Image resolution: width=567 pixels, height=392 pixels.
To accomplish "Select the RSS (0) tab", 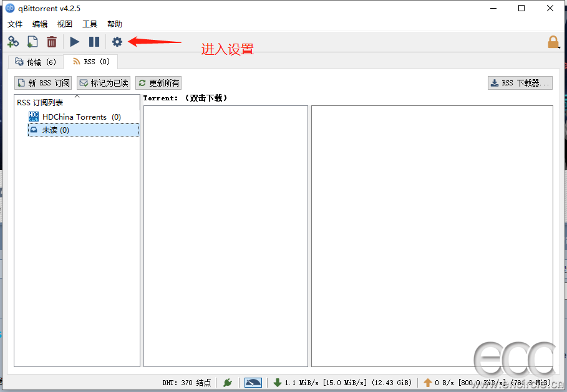I will pyautogui.click(x=91, y=62).
